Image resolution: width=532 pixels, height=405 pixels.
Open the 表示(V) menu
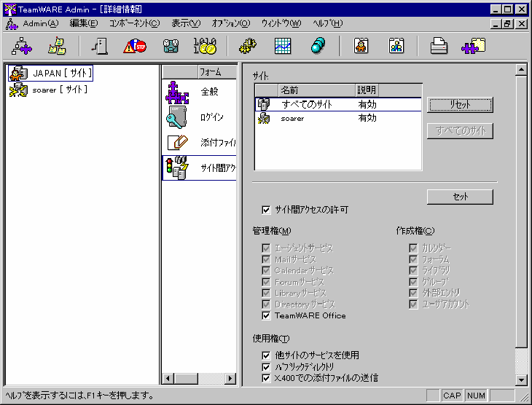point(186,23)
